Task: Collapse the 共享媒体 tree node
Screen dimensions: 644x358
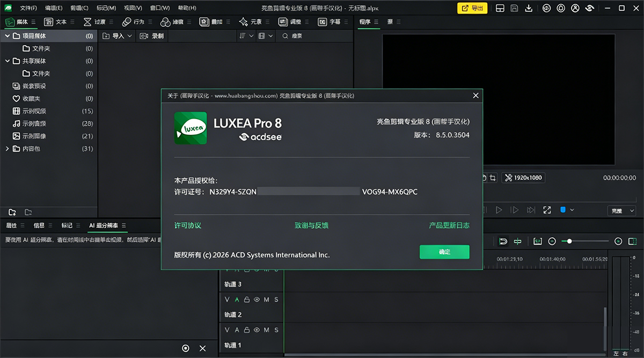Action: (x=8, y=61)
